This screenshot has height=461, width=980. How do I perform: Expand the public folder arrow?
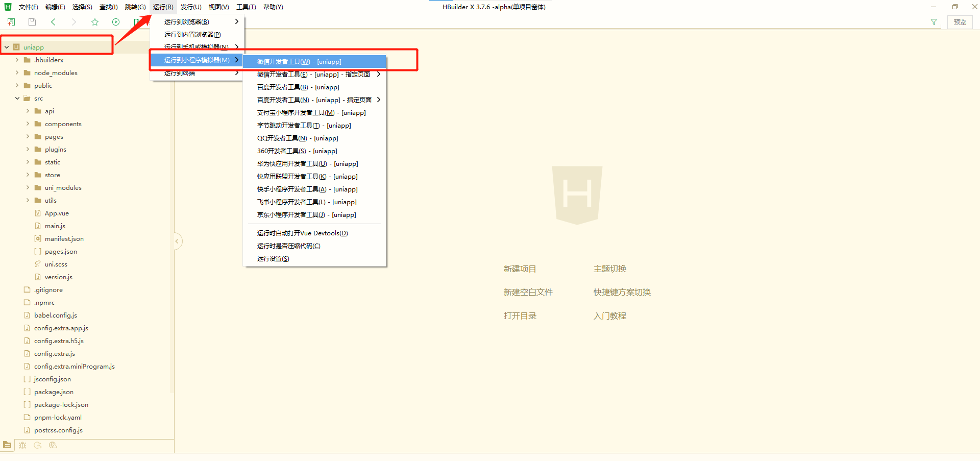17,86
